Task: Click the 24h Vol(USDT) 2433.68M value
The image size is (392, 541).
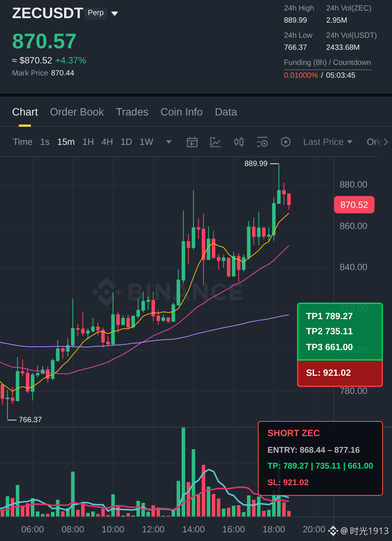Action: pyautogui.click(x=343, y=48)
